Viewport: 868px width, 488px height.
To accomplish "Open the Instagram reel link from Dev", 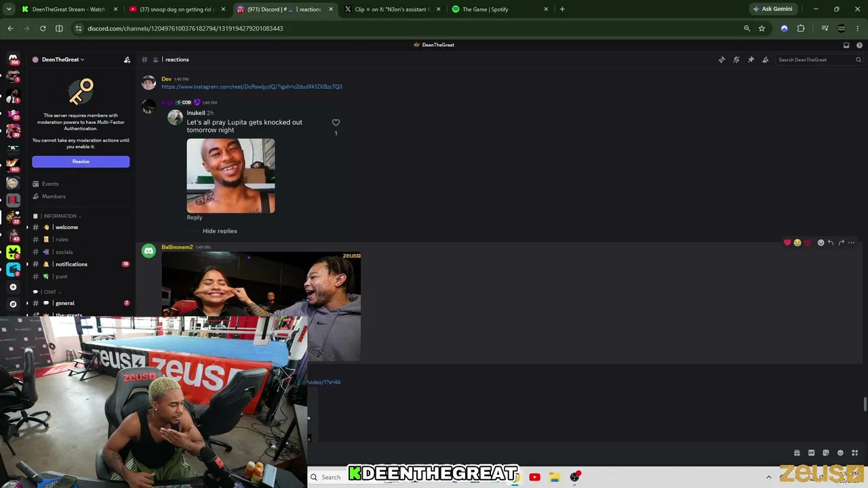I will [x=252, y=87].
